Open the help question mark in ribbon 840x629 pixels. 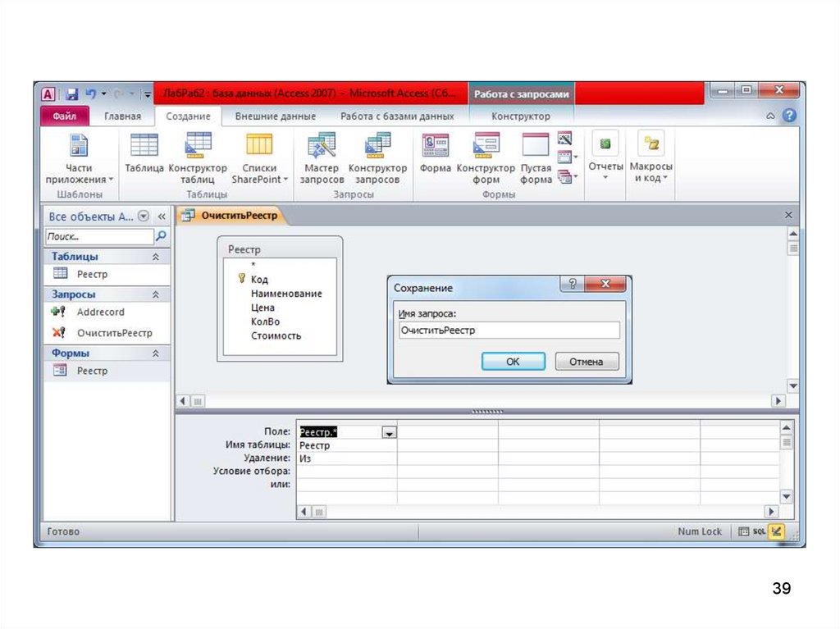789,115
